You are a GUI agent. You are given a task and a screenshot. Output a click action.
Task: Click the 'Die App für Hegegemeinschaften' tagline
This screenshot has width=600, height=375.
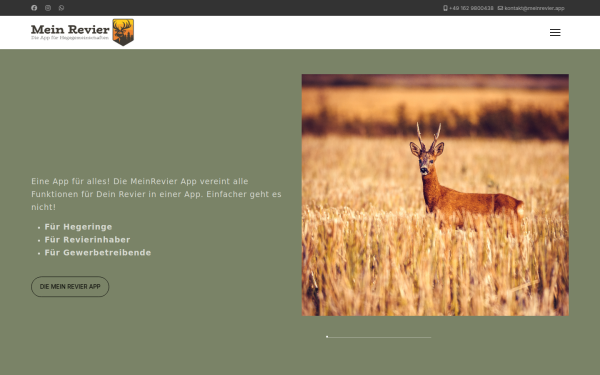(70, 38)
